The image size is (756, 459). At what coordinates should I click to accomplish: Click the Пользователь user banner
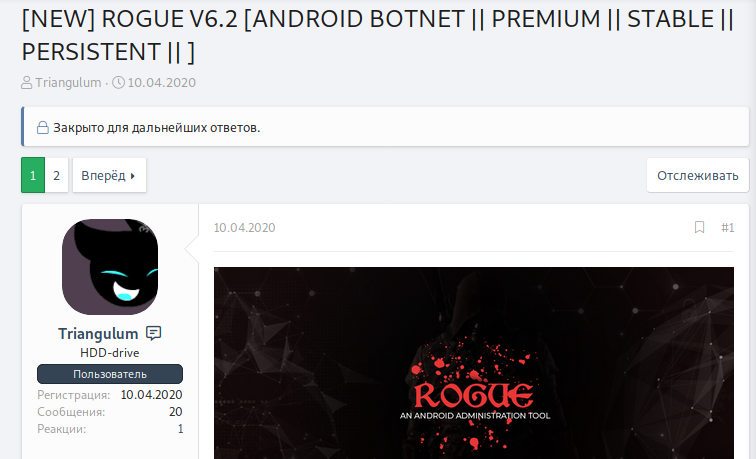[x=110, y=374]
